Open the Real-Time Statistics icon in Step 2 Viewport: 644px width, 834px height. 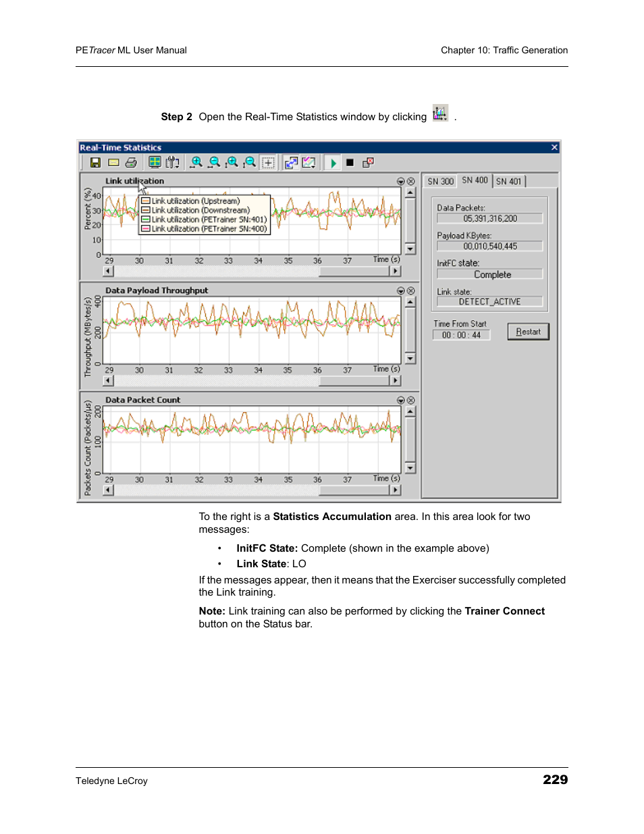coord(440,113)
